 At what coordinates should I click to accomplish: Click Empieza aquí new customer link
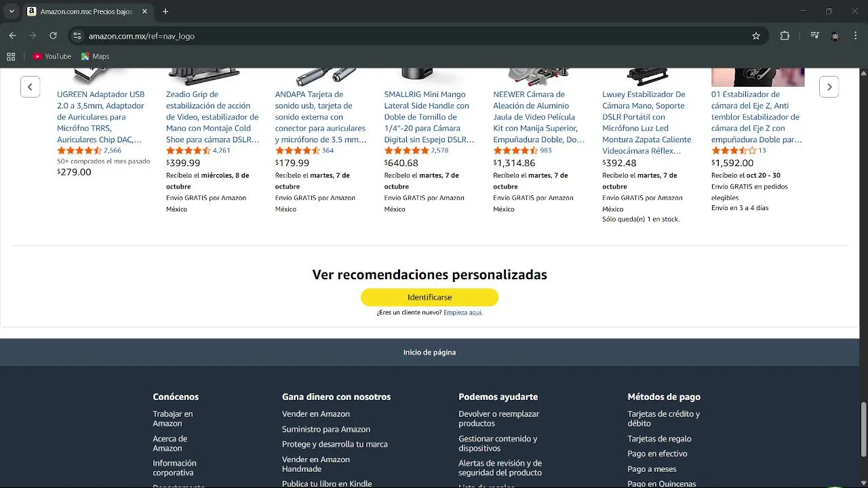(462, 312)
